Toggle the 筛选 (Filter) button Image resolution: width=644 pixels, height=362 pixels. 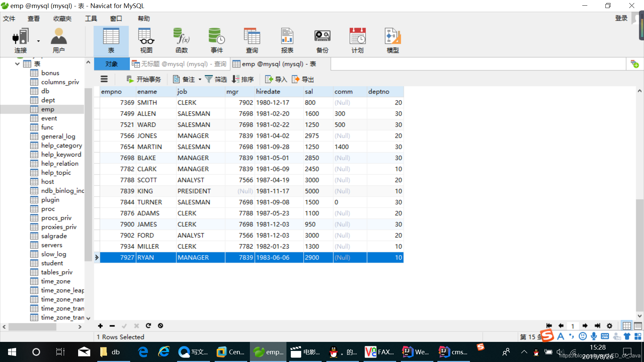[216, 79]
